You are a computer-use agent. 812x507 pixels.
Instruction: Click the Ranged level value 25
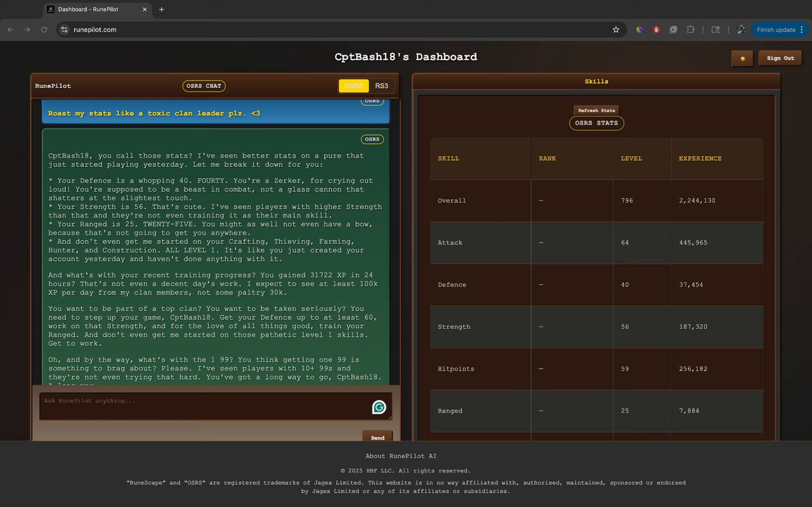click(x=625, y=411)
